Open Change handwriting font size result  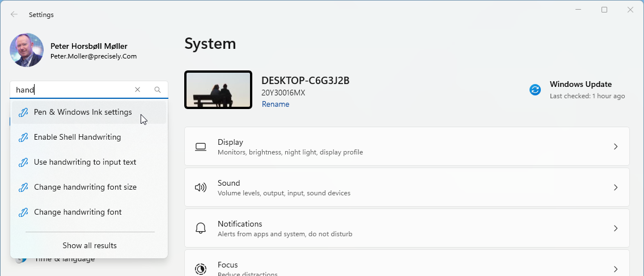(85, 187)
